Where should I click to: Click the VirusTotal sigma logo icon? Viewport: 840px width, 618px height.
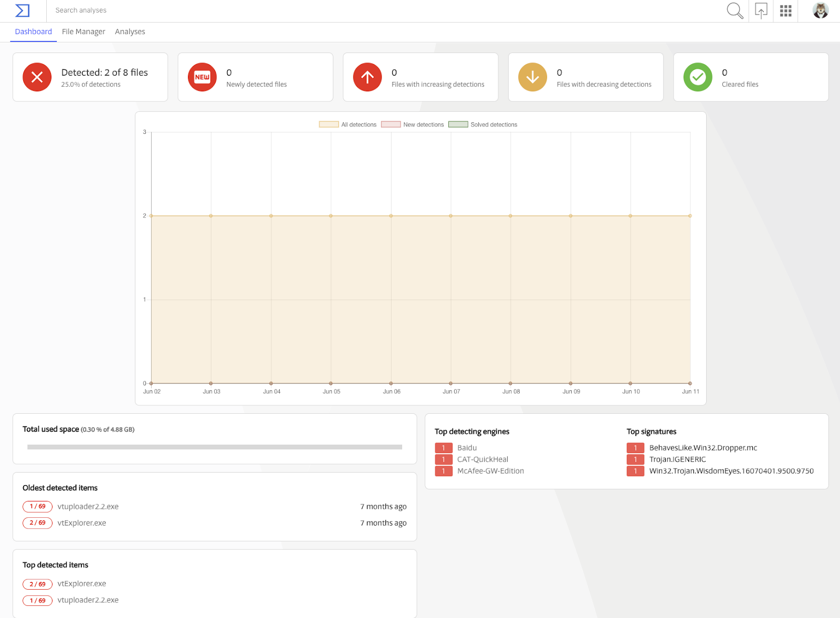(x=23, y=11)
